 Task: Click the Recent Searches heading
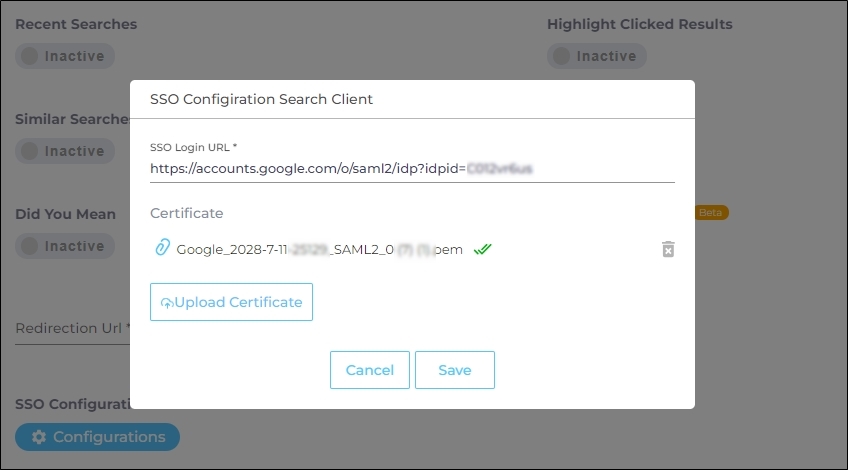click(76, 24)
